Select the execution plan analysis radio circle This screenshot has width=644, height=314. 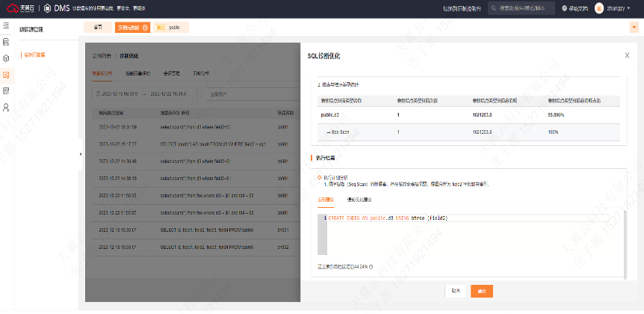tap(320, 177)
